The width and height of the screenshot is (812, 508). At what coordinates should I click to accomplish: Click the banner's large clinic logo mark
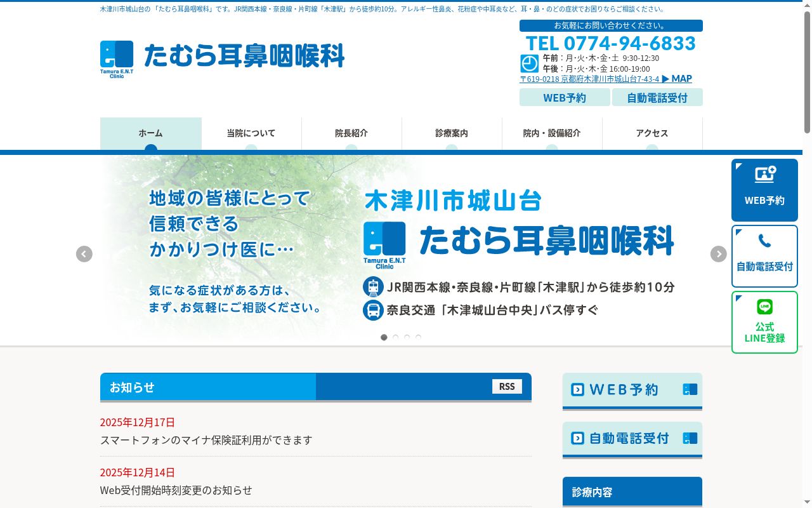pyautogui.click(x=384, y=245)
